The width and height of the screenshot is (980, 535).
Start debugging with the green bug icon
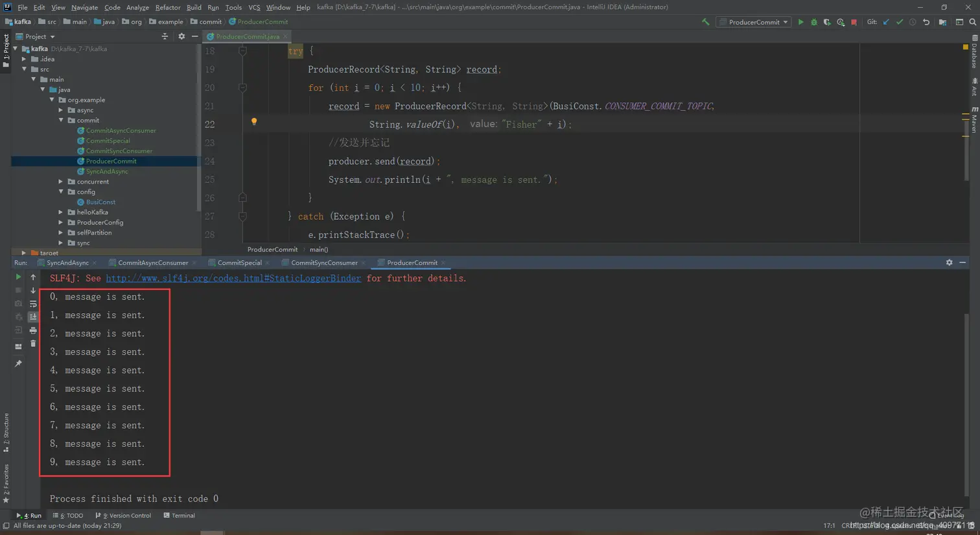click(814, 22)
